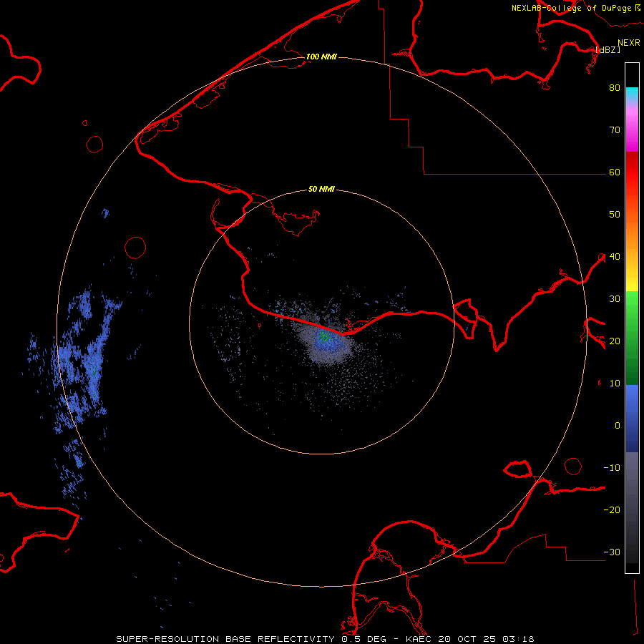Pick the cyan top segment of the color bar

tap(632, 94)
